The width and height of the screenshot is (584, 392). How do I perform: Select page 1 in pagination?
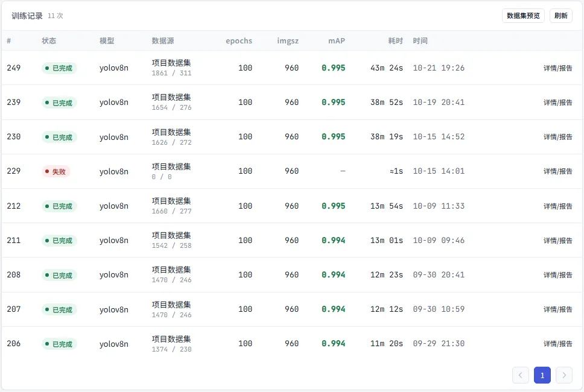542,375
